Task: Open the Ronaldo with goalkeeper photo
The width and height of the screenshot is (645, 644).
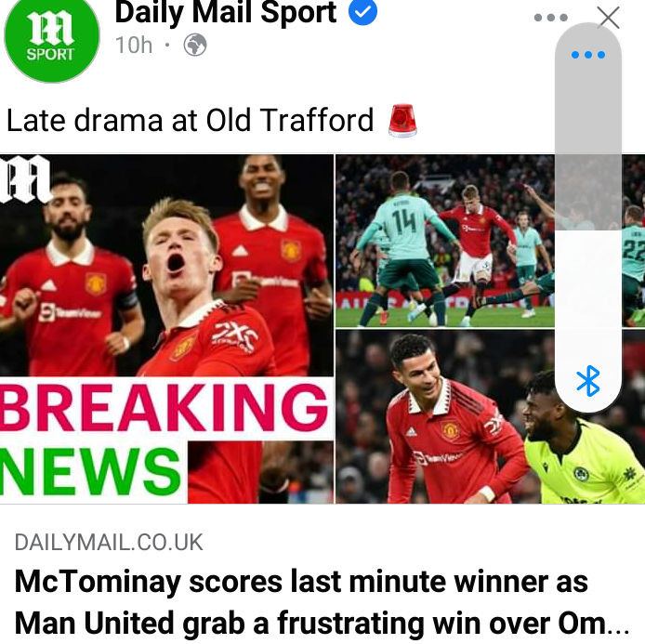Action: [x=490, y=417]
